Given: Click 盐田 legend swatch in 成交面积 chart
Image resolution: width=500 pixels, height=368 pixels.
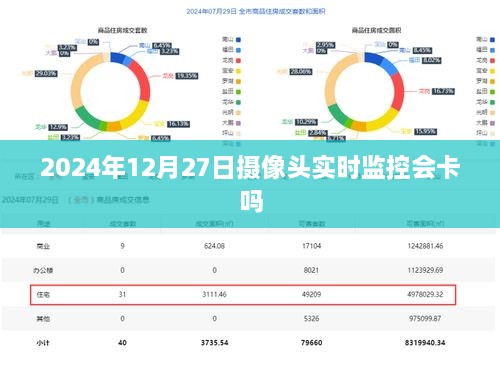Looking at the screenshot, I should click(492, 92).
